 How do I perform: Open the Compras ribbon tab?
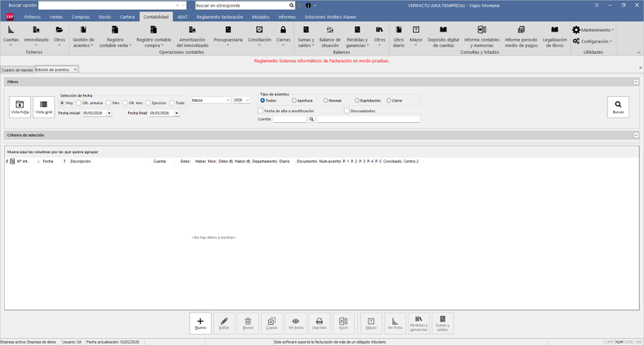click(81, 17)
